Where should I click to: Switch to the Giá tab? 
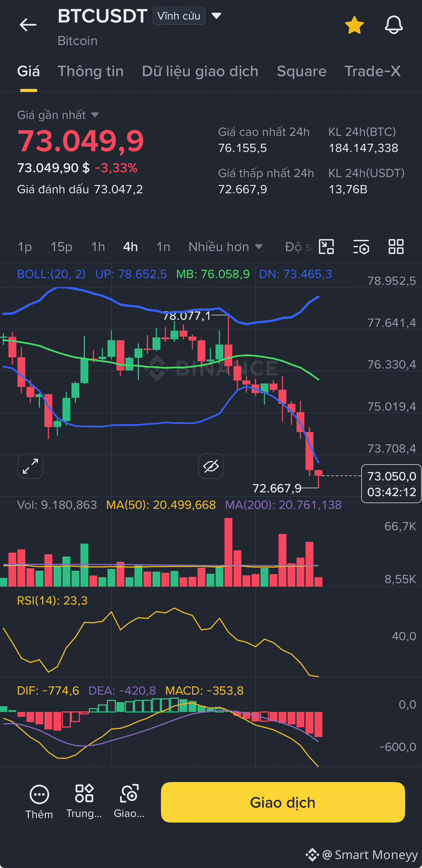tap(29, 71)
